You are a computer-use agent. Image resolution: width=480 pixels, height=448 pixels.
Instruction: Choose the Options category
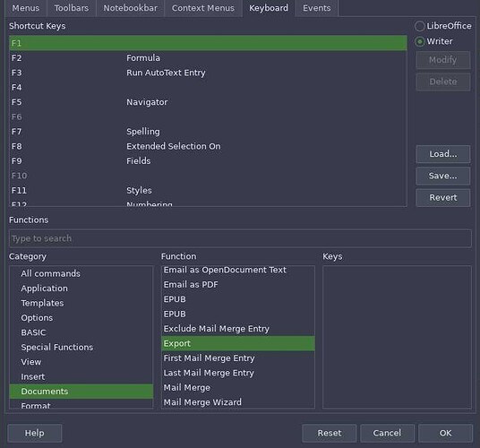pyautogui.click(x=81, y=317)
